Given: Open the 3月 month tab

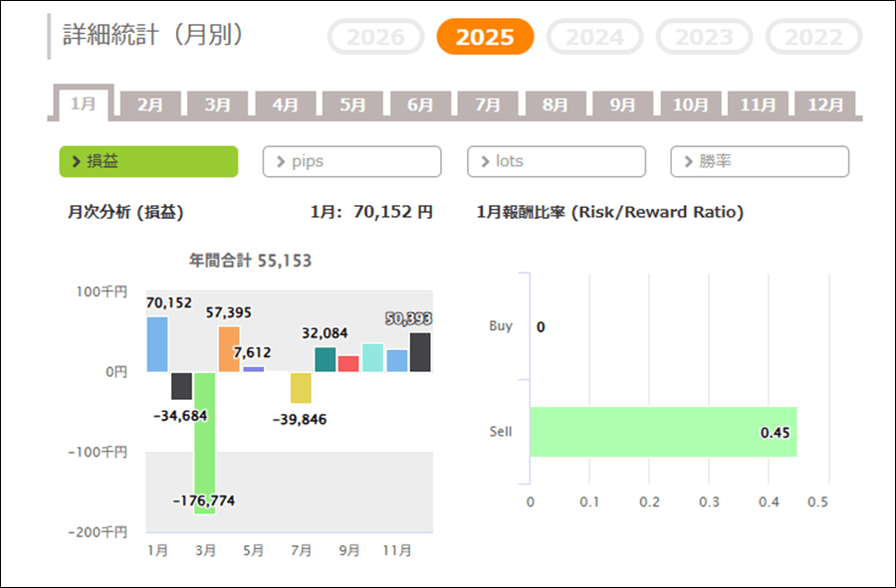Looking at the screenshot, I should (218, 104).
